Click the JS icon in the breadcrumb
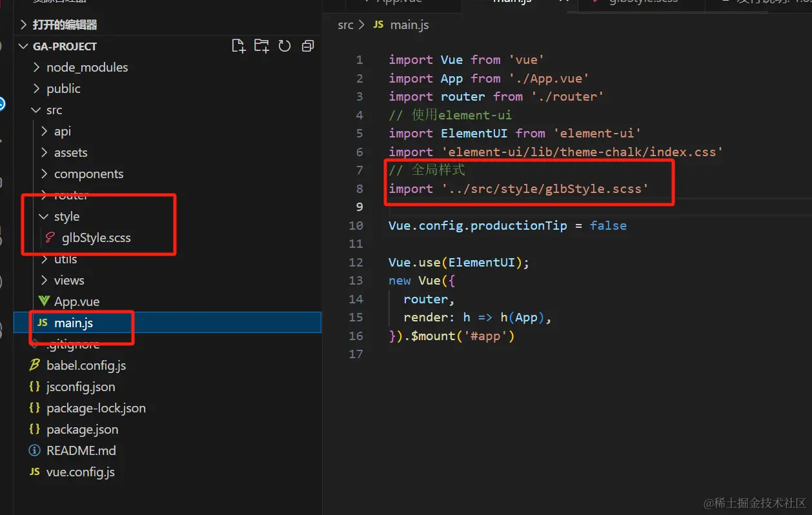Screen dimensions: 812x515 pyautogui.click(x=378, y=25)
